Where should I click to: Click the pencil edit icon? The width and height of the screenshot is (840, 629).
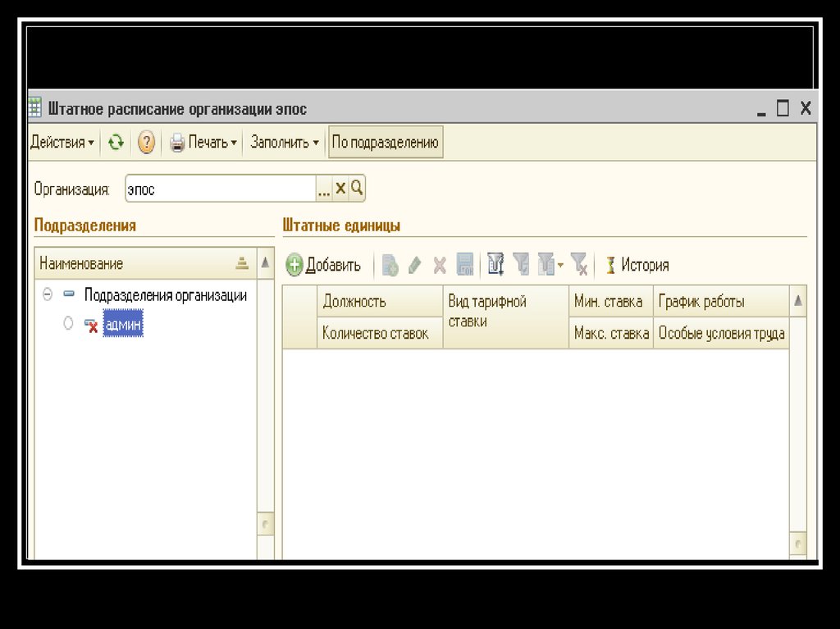point(415,265)
